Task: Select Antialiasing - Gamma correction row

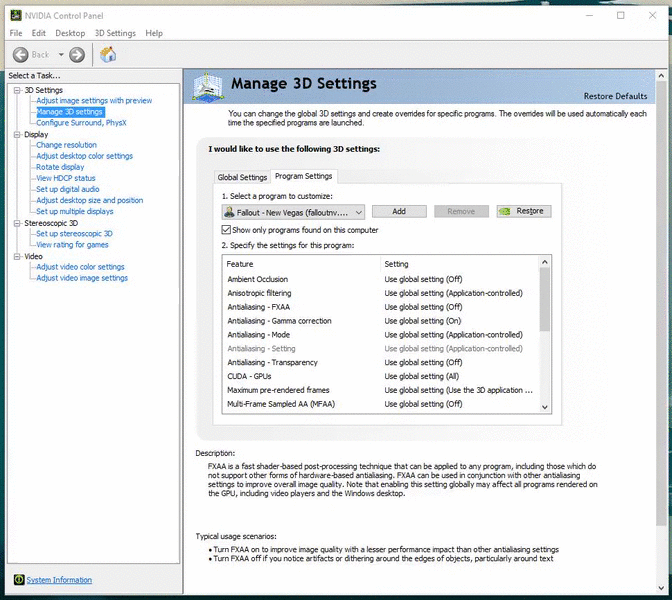Action: (380, 321)
